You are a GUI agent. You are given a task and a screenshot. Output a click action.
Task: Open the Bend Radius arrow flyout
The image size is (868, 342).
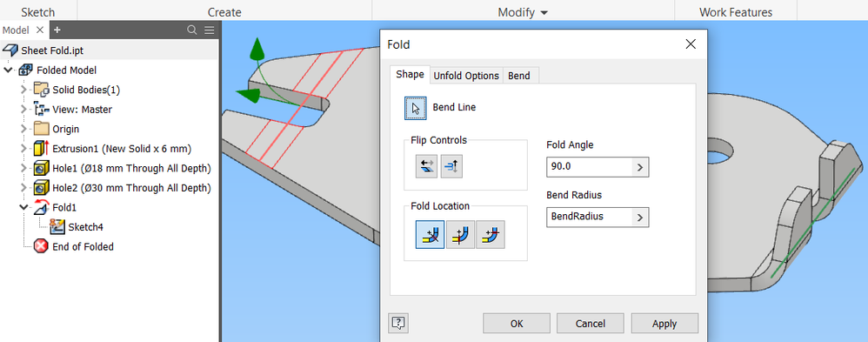click(640, 218)
